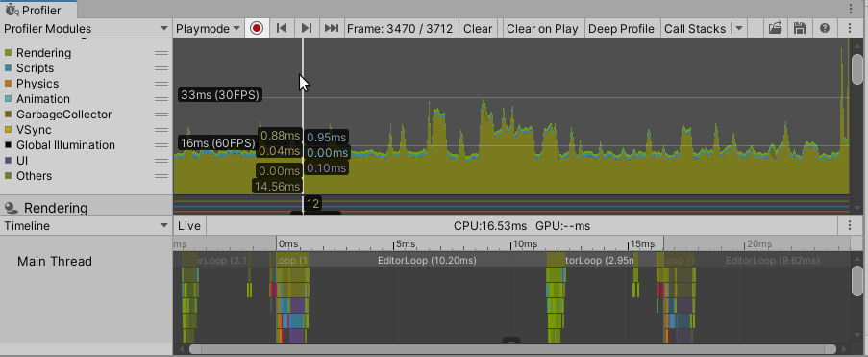
Task: Open the Call Stacks options arrow
Action: pyautogui.click(x=739, y=28)
